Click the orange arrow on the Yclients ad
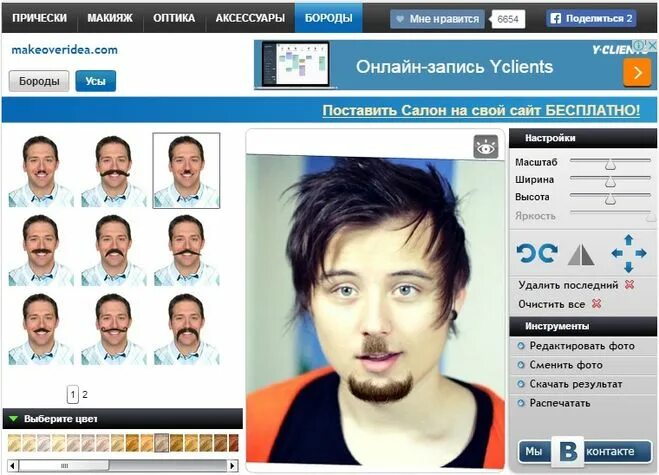This screenshot has width=659, height=475. (x=637, y=72)
